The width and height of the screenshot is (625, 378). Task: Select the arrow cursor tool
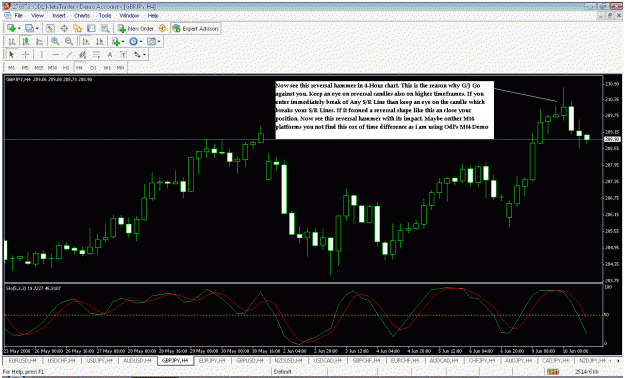pyautogui.click(x=12, y=54)
